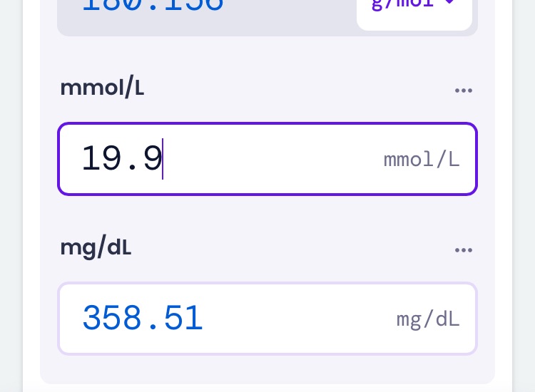
Task: Click the 180.156 molar mass value
Action: point(153,5)
